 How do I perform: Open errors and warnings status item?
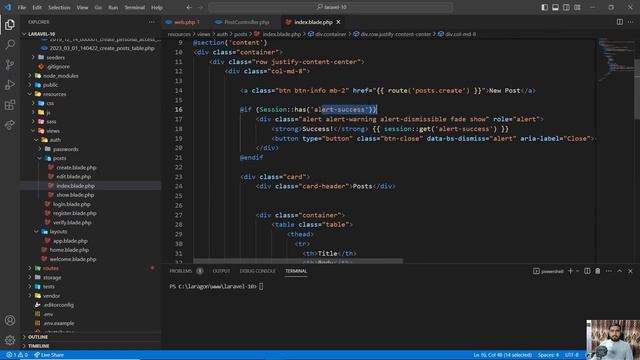pos(17,355)
